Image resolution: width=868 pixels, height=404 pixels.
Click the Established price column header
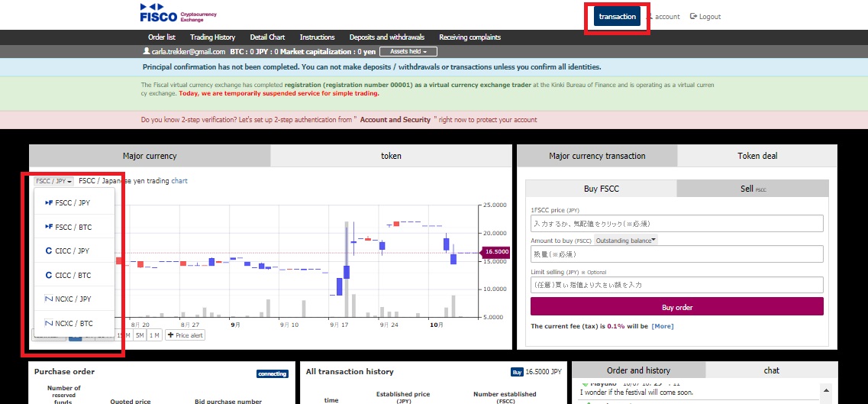point(403,397)
